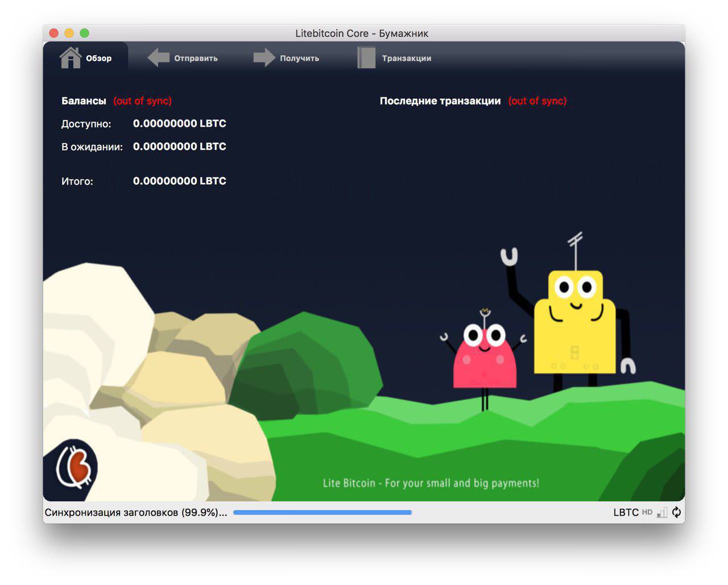The image size is (728, 585).
Task: Open the Получить receive tab
Action: [286, 58]
